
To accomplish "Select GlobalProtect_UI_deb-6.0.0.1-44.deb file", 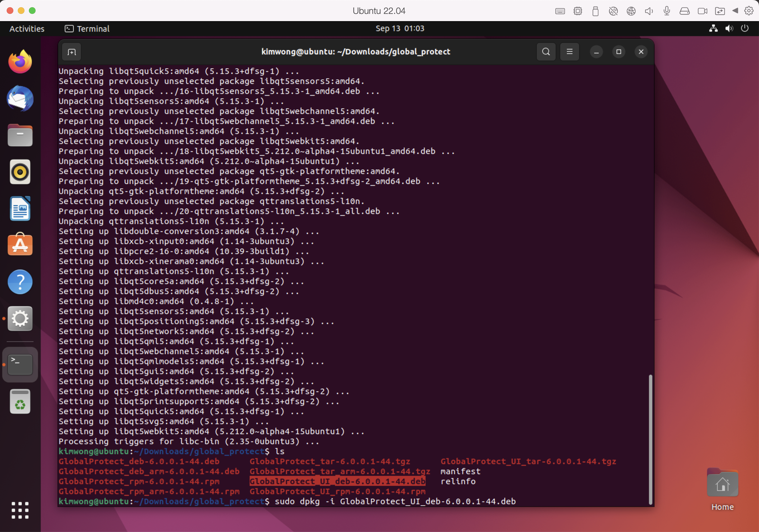I will 336,481.
